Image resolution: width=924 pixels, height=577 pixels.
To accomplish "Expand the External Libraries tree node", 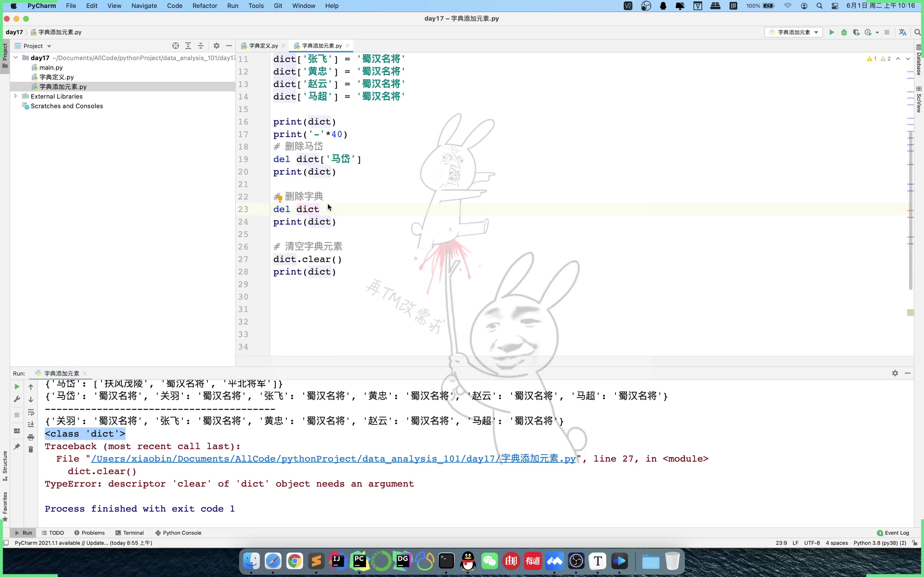I will [16, 96].
